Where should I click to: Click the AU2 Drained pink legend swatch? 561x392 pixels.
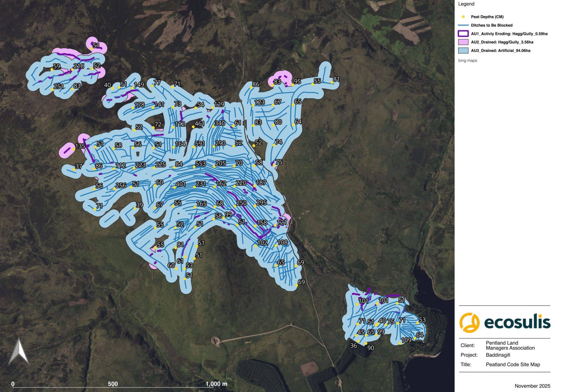coord(463,42)
